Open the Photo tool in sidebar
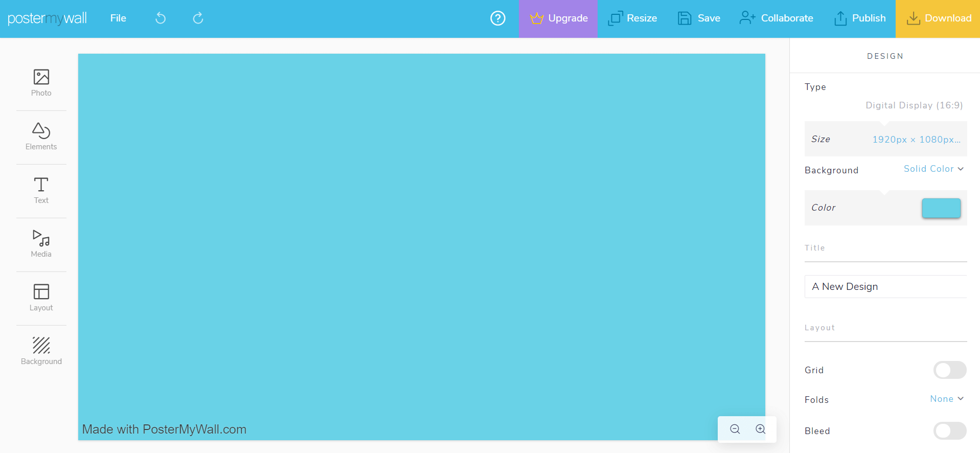This screenshot has height=453, width=980. click(x=41, y=83)
